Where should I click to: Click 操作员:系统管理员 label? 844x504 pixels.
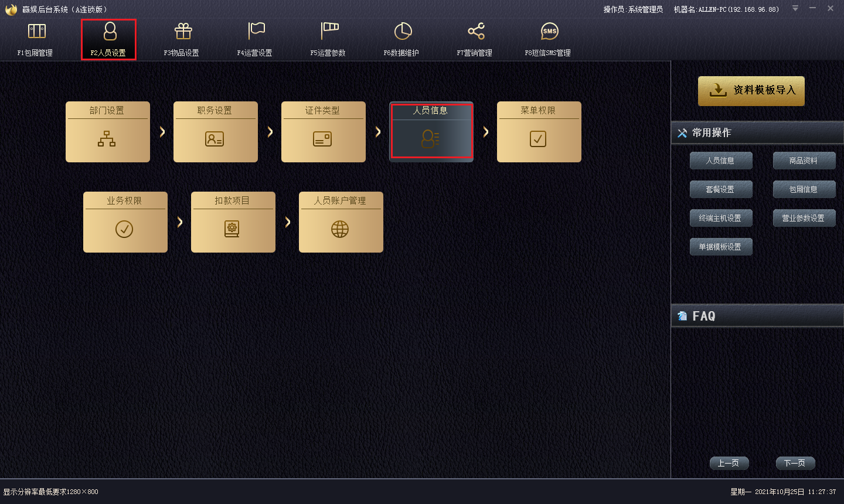633,9
